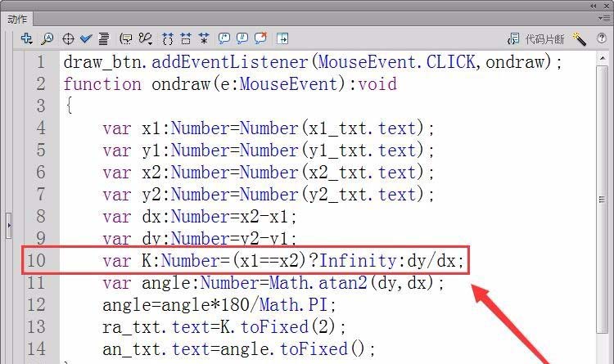This screenshot has height=364, width=614.
Task: Click the 'function' keyword on line 2
Action: [x=102, y=84]
